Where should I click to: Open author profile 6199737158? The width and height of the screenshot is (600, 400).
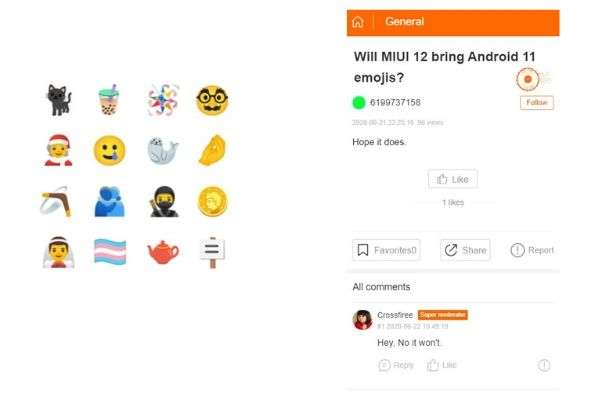(x=395, y=103)
